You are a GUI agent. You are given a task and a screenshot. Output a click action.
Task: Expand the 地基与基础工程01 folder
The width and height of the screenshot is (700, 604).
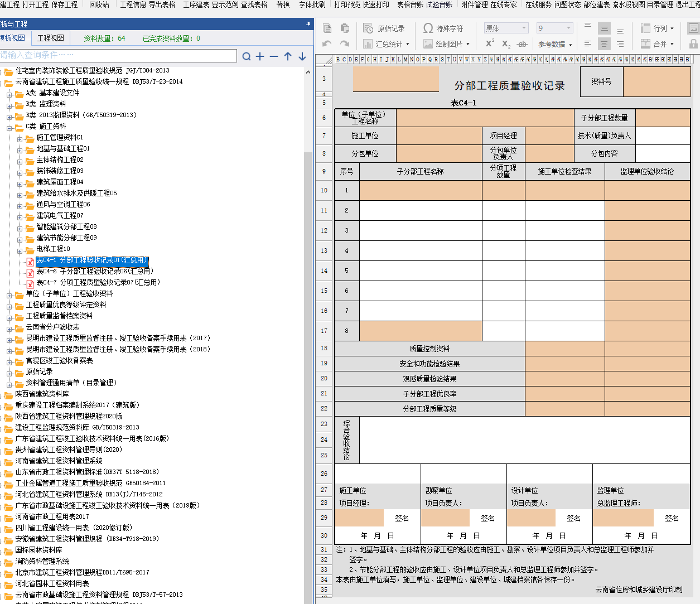20,150
